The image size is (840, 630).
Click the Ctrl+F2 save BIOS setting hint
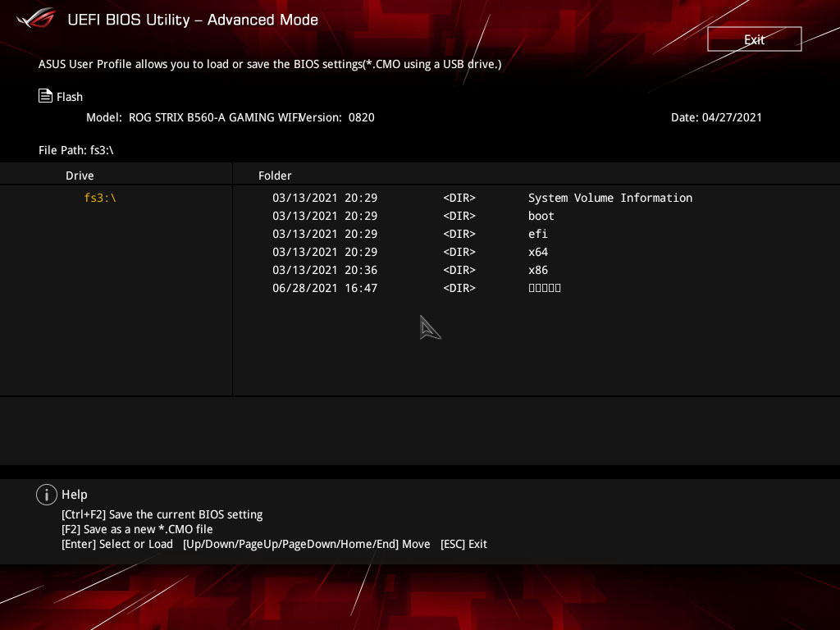[x=162, y=514]
